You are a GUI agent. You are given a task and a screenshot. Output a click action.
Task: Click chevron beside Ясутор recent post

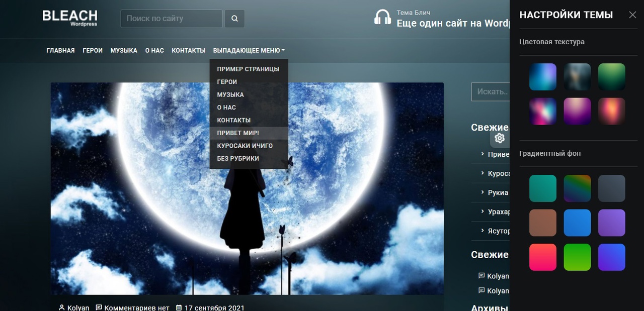[x=482, y=231]
